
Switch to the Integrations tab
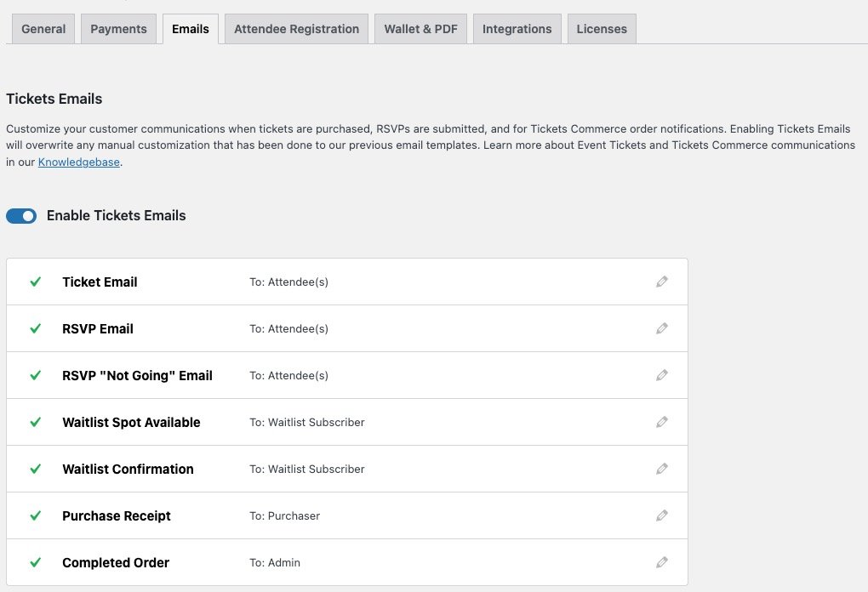click(517, 28)
